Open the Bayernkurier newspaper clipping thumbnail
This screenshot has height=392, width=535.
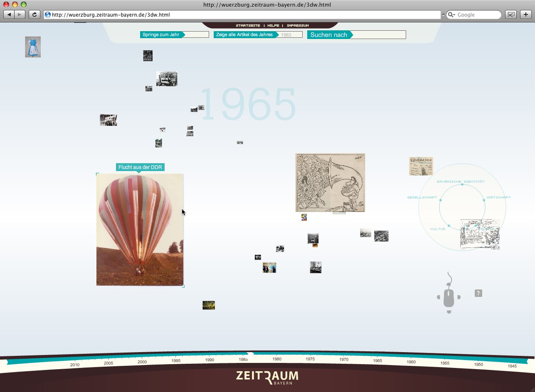tap(421, 166)
